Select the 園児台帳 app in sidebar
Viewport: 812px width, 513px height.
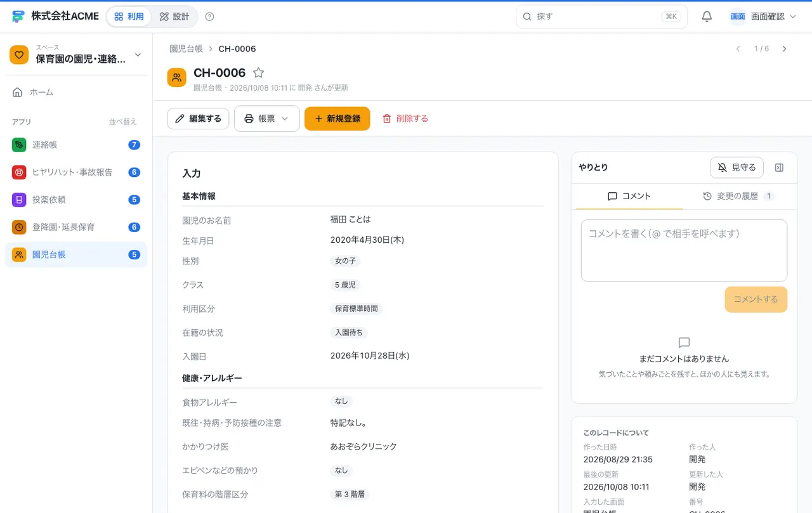(x=76, y=255)
